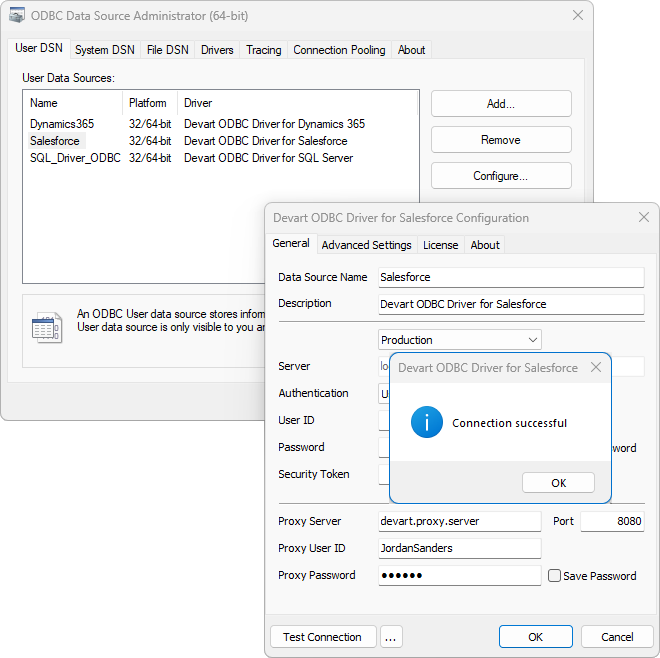Click OK in Connection successful dialog
This screenshot has width=660, height=658.
[558, 483]
